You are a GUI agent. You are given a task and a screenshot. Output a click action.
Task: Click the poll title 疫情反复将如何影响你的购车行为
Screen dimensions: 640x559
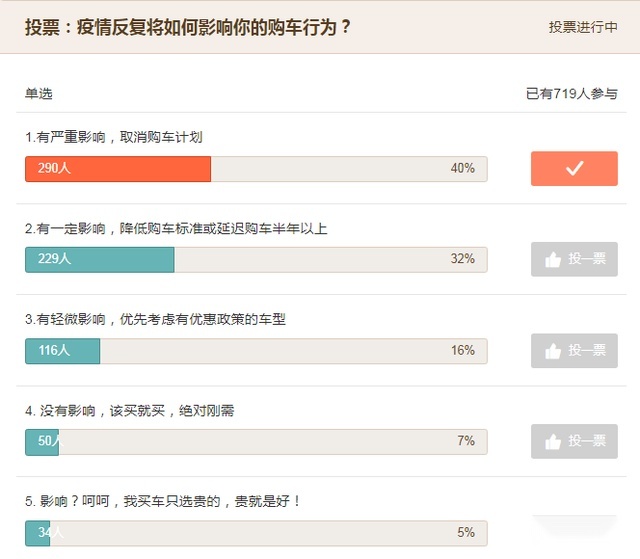[x=206, y=28]
